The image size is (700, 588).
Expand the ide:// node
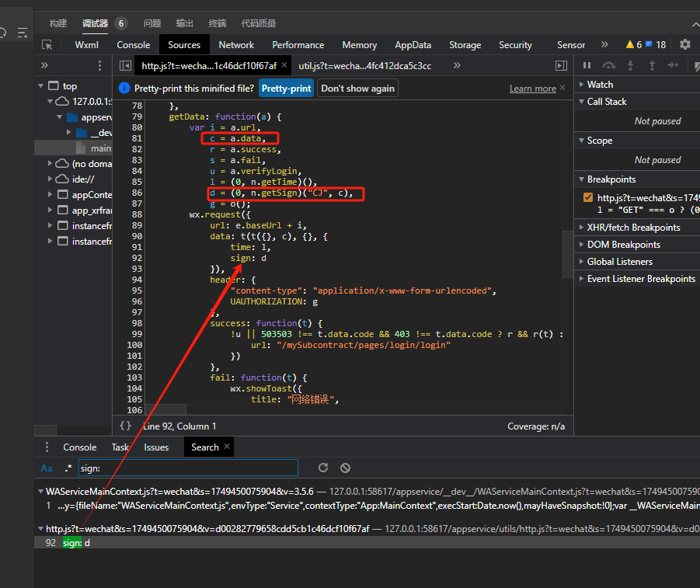[50, 179]
